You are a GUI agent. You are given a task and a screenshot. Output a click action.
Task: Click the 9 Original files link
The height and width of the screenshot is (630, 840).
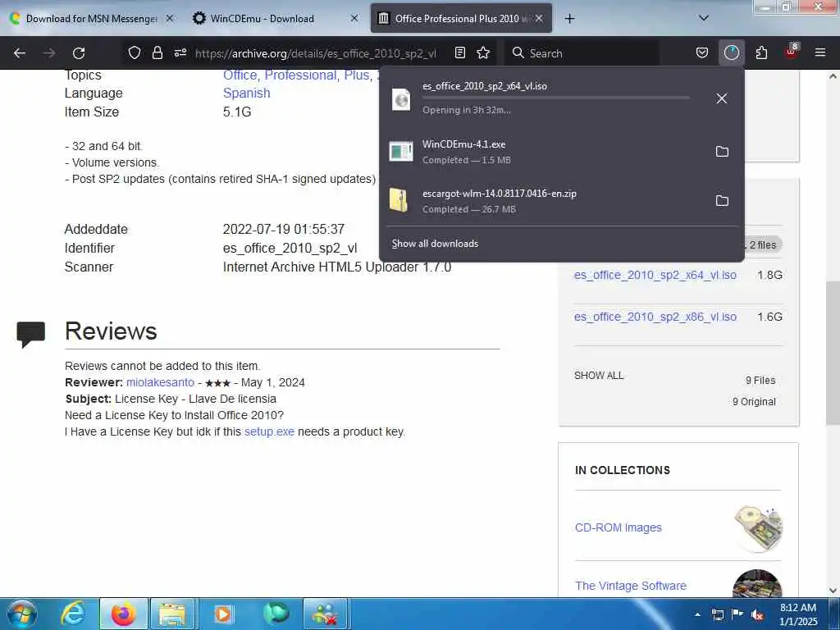[754, 402]
